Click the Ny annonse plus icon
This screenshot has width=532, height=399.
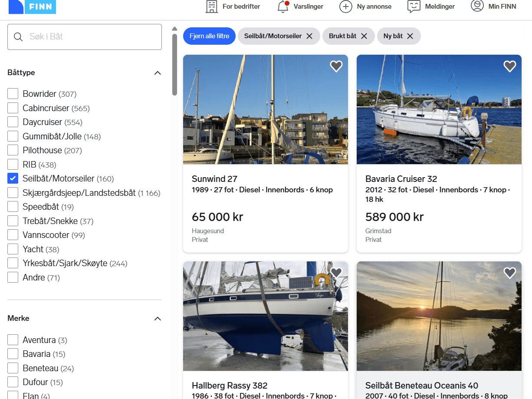[x=345, y=7]
